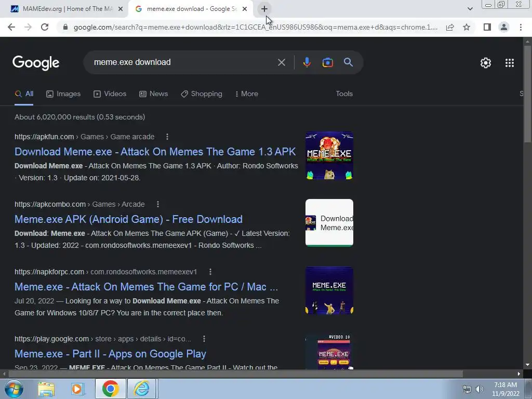532x399 pixels.
Task: Open Meme.exe Part II Google Play result
Action: pyautogui.click(x=110, y=354)
